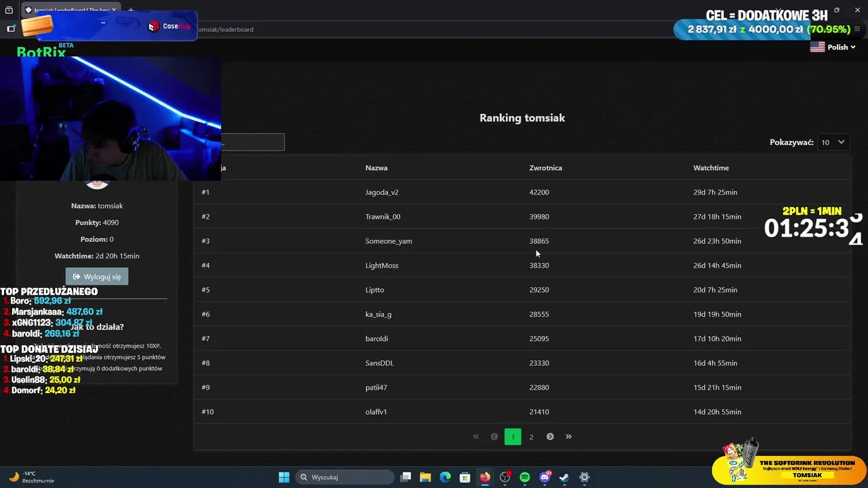
Task: Open the weather widget showing -14°C
Action: [x=32, y=477]
